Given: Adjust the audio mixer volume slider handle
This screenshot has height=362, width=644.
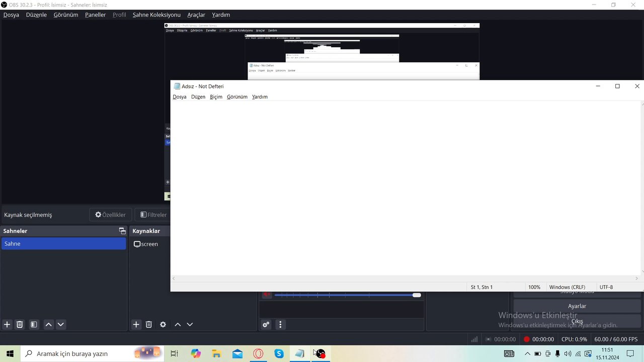Looking at the screenshot, I should 417,295.
